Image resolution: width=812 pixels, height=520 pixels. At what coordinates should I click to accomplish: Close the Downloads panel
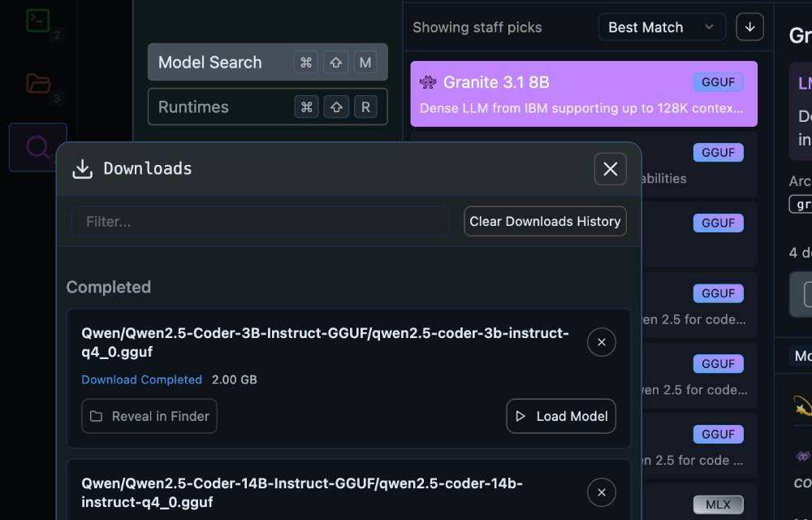(610, 169)
